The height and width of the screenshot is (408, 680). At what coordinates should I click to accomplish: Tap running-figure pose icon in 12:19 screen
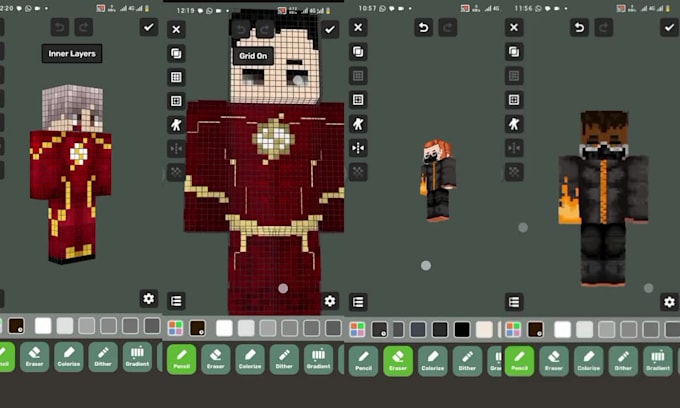(176, 125)
